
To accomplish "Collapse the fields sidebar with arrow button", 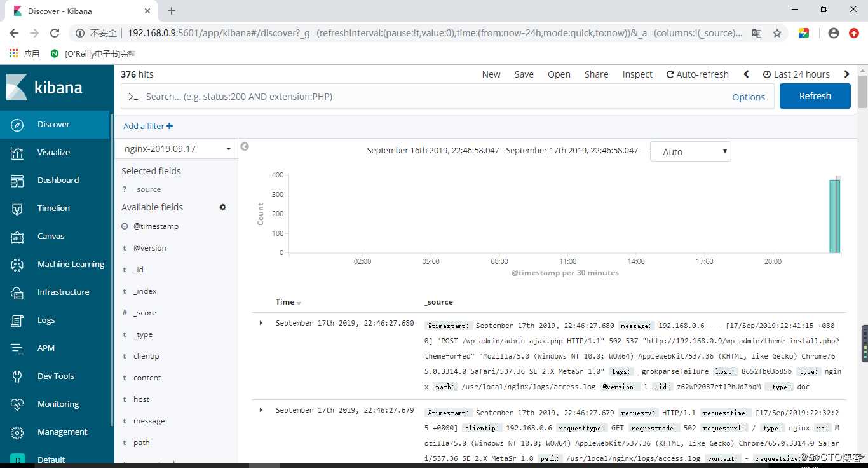I will click(245, 147).
